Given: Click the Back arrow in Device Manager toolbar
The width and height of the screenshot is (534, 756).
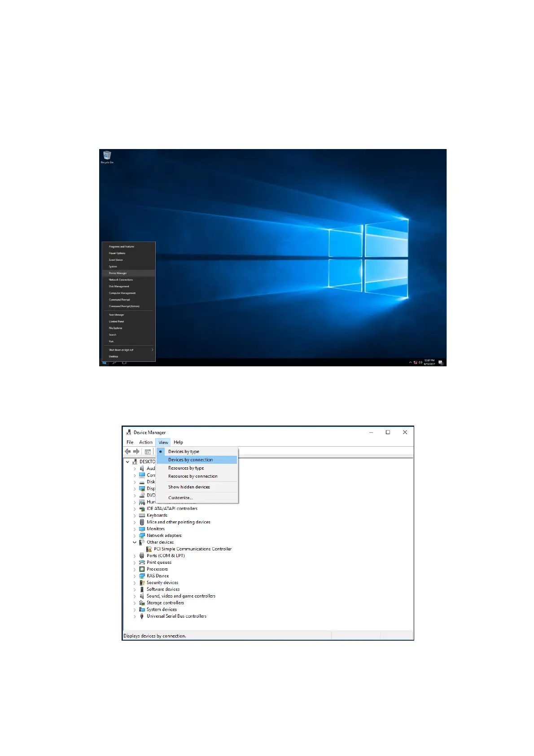Looking at the screenshot, I should click(x=128, y=452).
